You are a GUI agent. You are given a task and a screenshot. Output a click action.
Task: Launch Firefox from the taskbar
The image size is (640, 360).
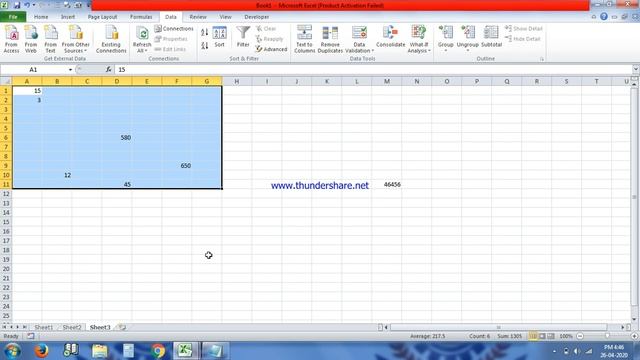coord(41,351)
